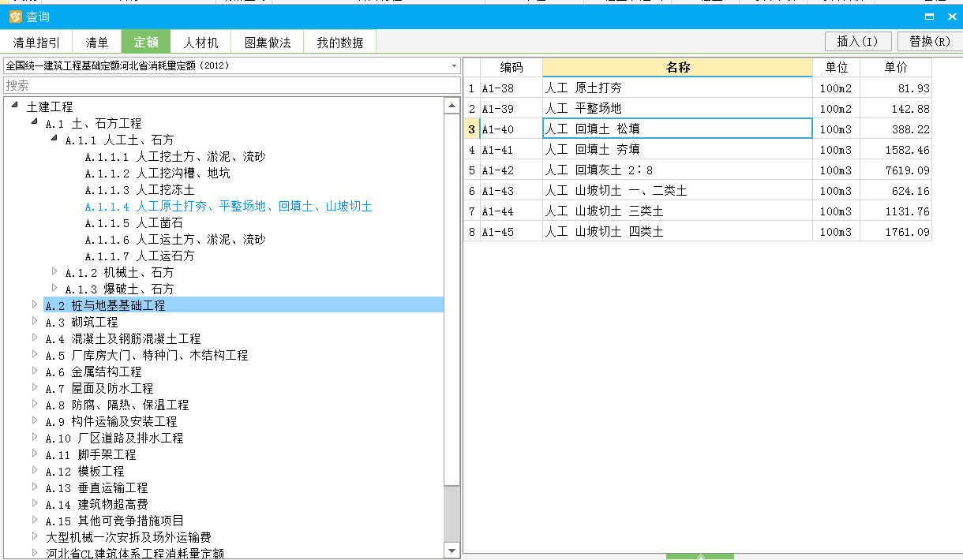Click price cell 1582.46

(896, 149)
